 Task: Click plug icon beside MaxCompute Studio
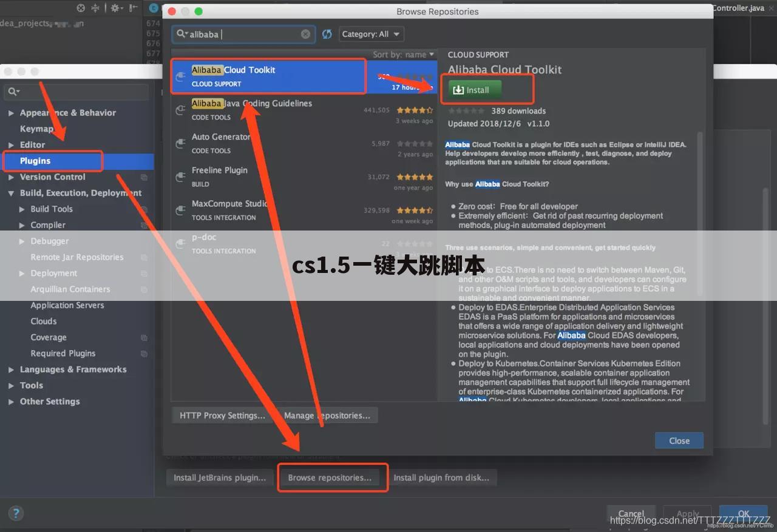pos(180,210)
